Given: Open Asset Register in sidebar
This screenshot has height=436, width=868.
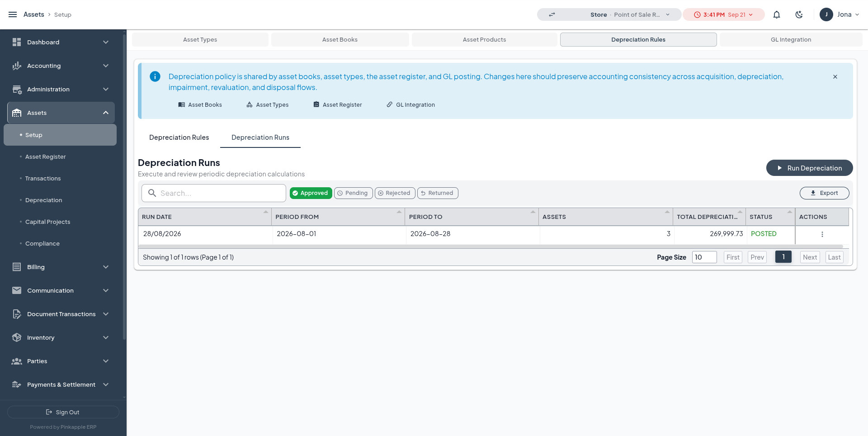Looking at the screenshot, I should [x=45, y=156].
